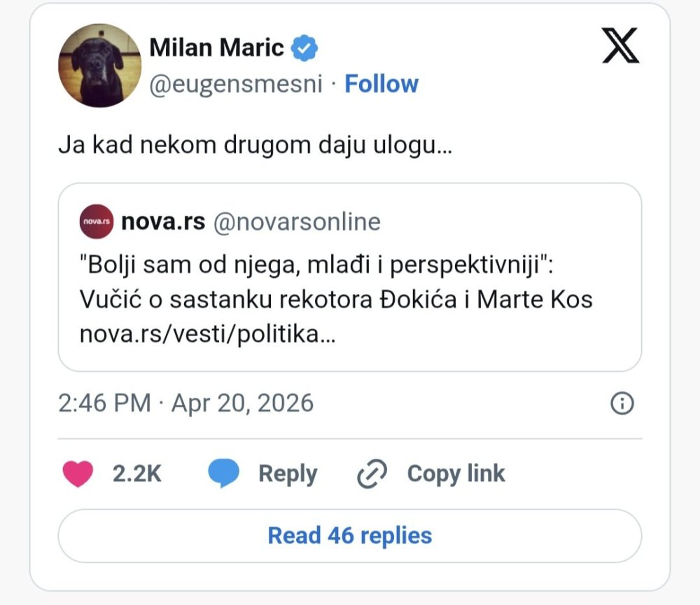Open the @eugensmesni handle

pos(236,84)
